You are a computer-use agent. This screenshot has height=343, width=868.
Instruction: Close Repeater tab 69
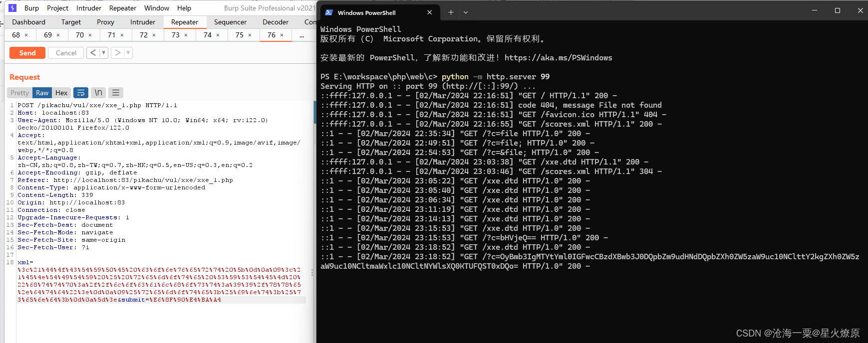click(58, 35)
